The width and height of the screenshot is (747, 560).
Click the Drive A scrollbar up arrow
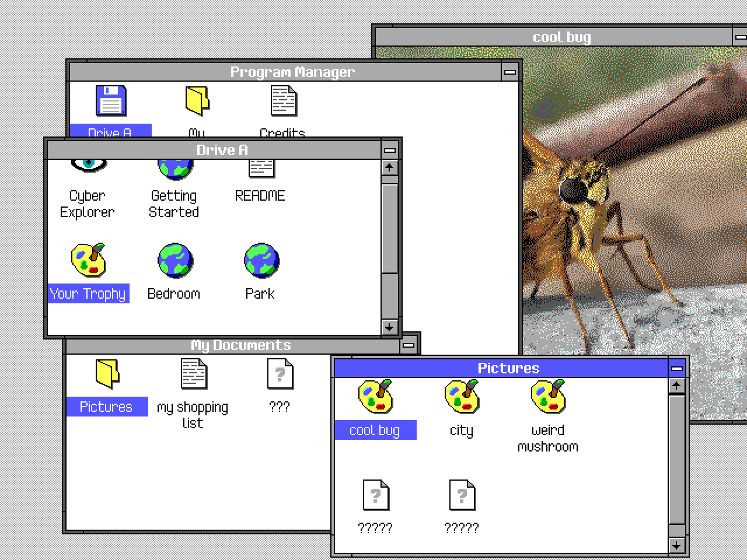tap(389, 167)
